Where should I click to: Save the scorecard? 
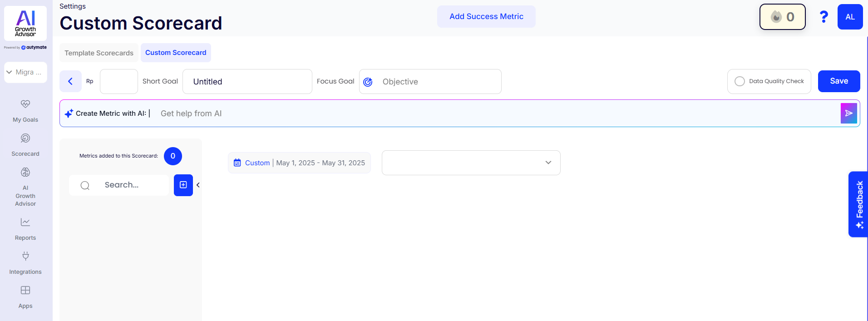pos(838,81)
